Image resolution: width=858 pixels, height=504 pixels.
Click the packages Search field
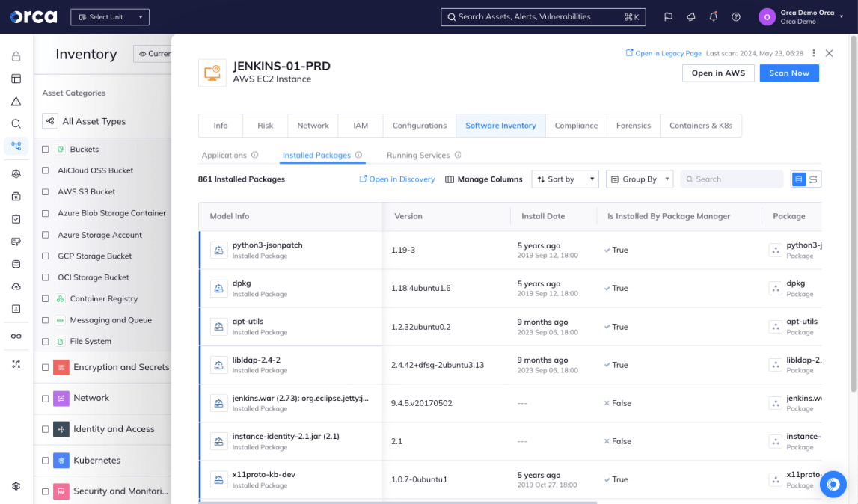point(732,179)
